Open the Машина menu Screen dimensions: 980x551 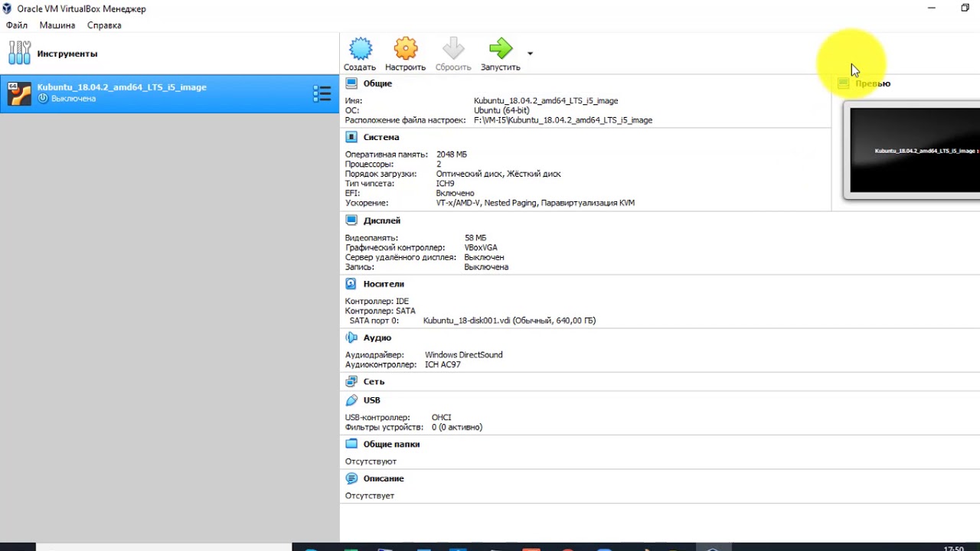pos(57,25)
